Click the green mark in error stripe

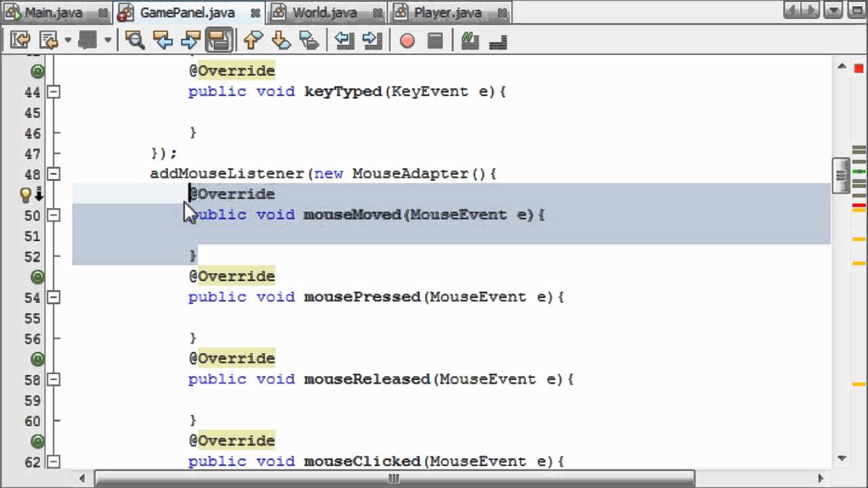point(859,171)
